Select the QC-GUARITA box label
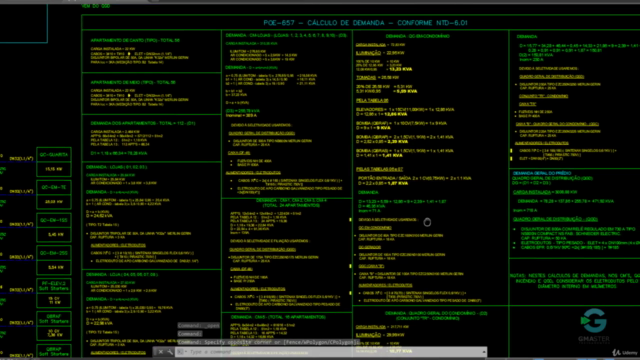 point(54,155)
